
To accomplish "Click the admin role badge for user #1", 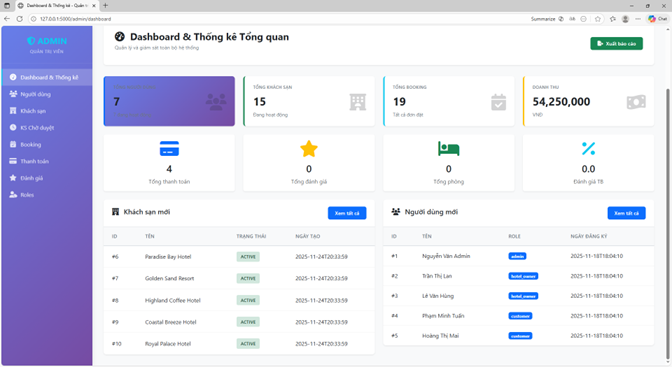I will click(x=517, y=256).
